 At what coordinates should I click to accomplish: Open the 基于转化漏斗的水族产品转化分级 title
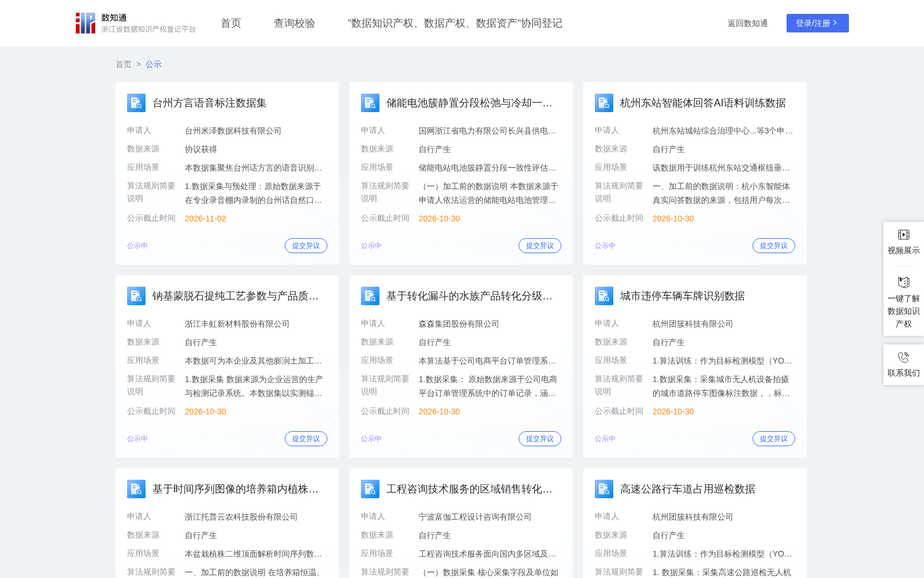coord(470,296)
